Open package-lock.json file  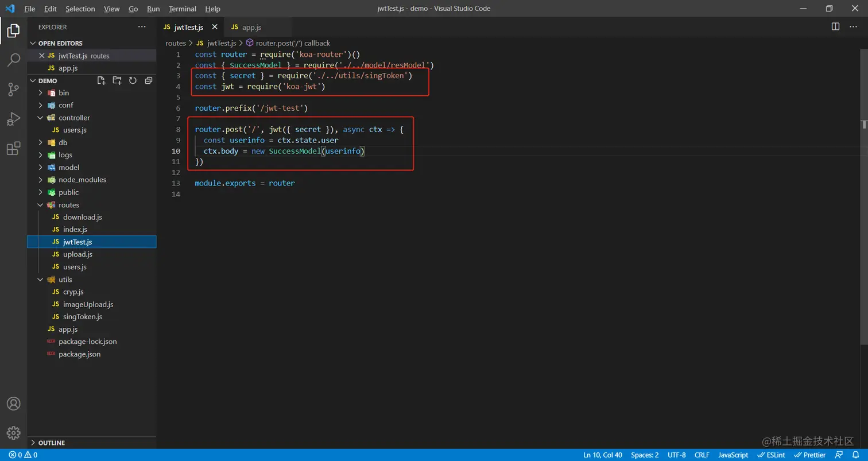coord(92,342)
